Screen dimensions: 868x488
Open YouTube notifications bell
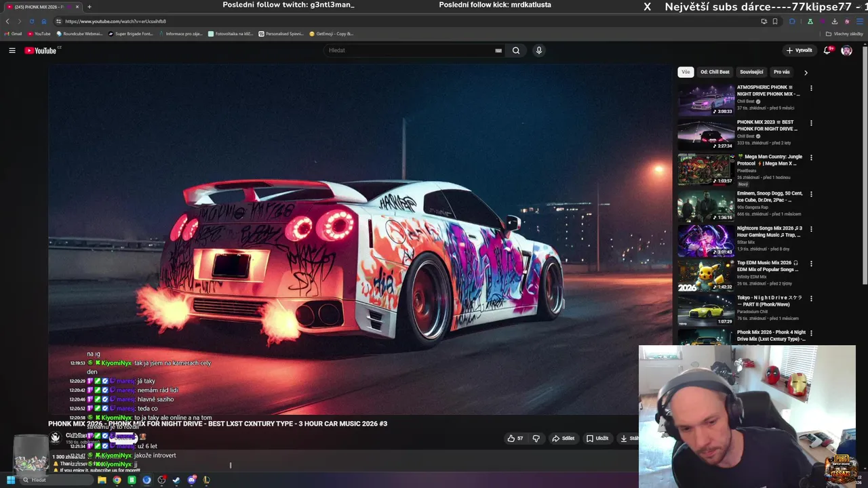(827, 50)
